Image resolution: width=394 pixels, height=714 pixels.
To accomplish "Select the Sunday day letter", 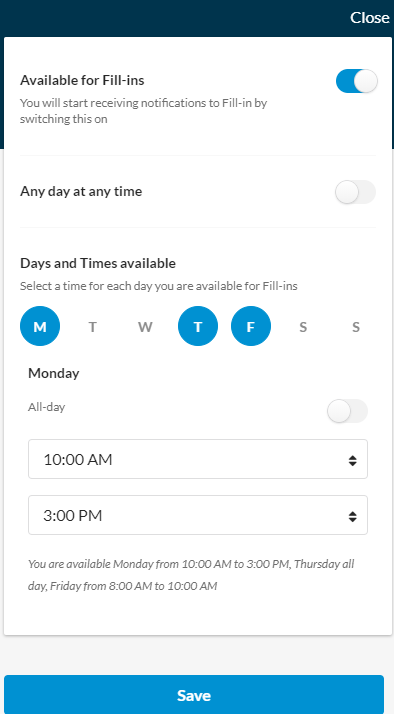I will (x=356, y=327).
